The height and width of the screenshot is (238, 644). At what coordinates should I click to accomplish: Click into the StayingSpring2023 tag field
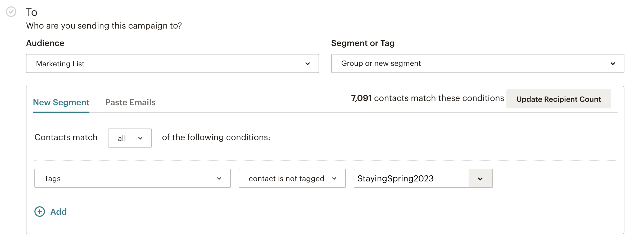(411, 178)
